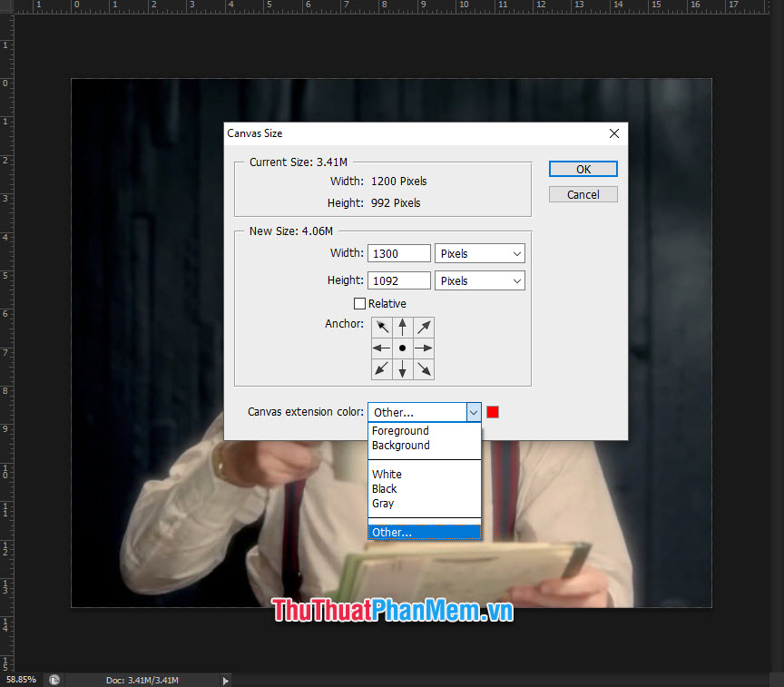Select the bottom-left anchor arrow

[x=381, y=368]
